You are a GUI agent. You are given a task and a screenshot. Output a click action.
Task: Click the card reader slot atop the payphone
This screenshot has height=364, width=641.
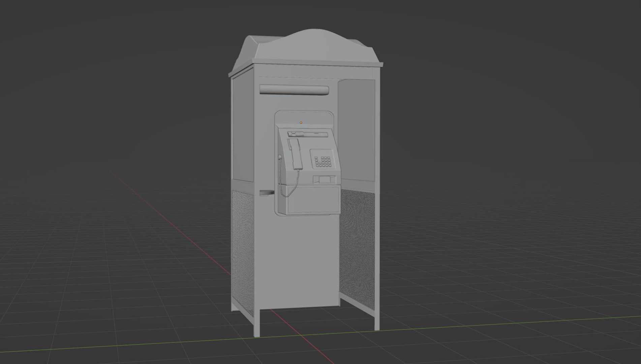tap(308, 134)
